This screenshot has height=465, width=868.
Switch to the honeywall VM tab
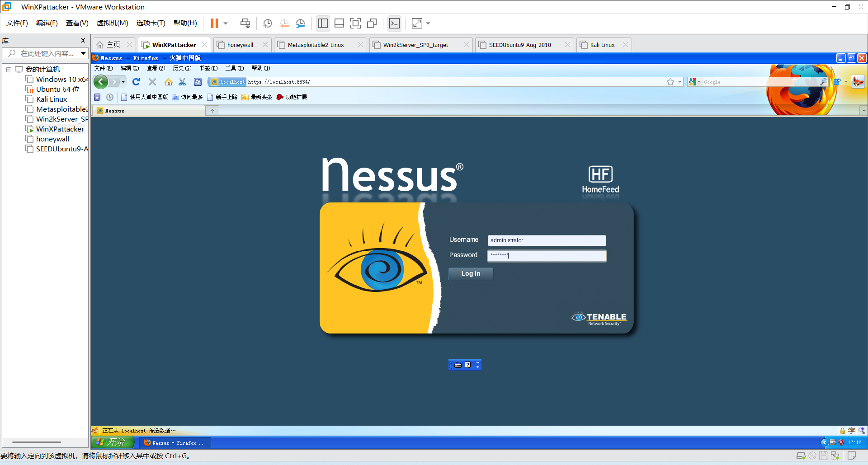tap(240, 45)
